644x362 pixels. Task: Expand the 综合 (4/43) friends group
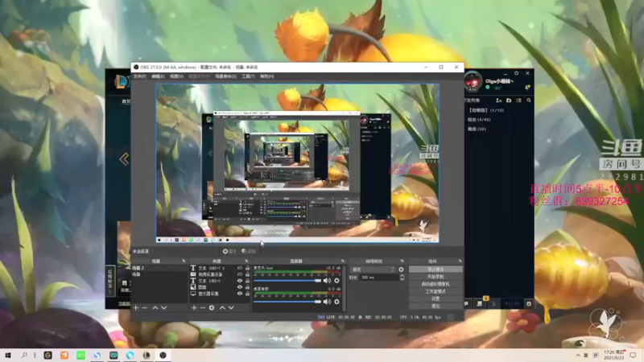[x=479, y=120]
